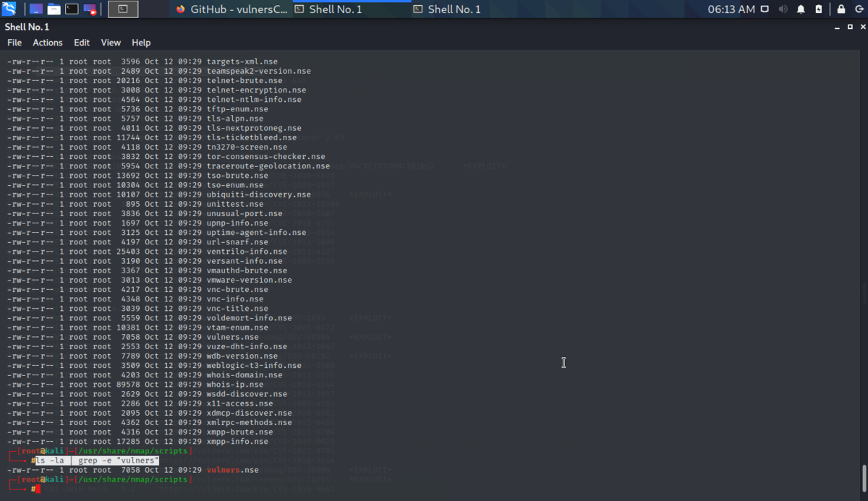This screenshot has height=501, width=868.
Task: Click vtam-enum.nse file name
Action: coord(237,327)
